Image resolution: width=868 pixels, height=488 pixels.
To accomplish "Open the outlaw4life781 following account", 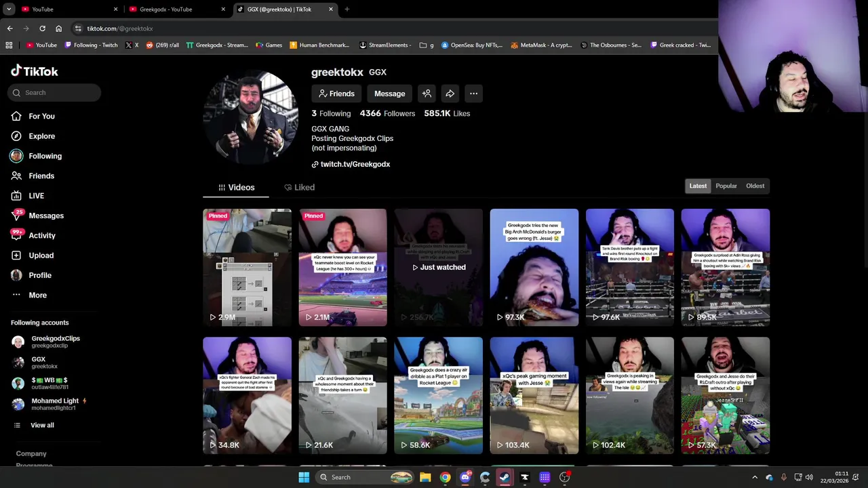I will [x=41, y=384].
